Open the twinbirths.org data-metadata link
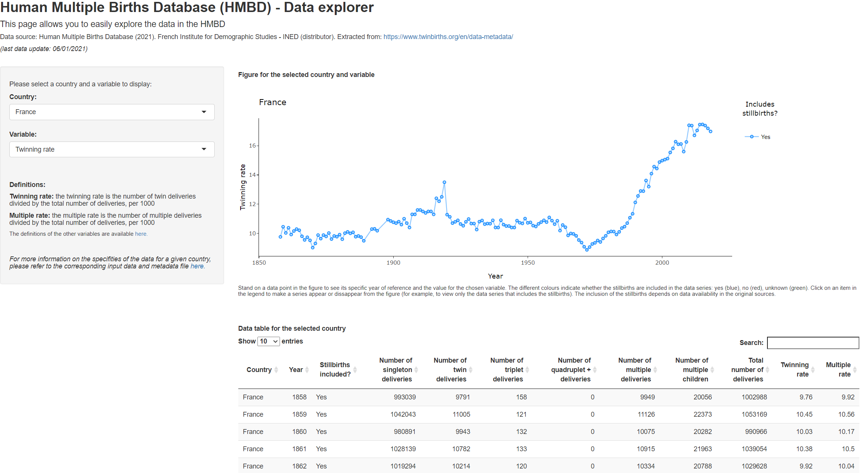 448,37
